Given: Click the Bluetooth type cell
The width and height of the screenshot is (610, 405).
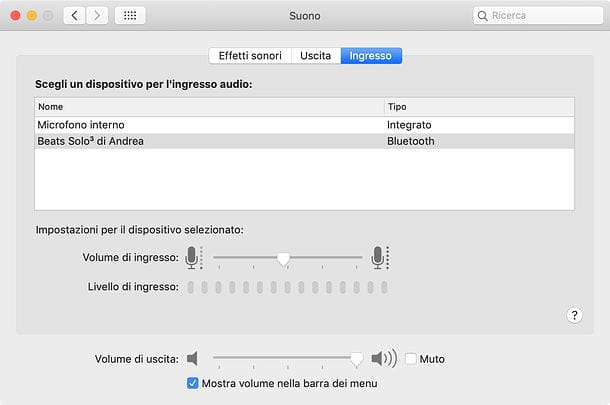Looking at the screenshot, I should click(410, 141).
